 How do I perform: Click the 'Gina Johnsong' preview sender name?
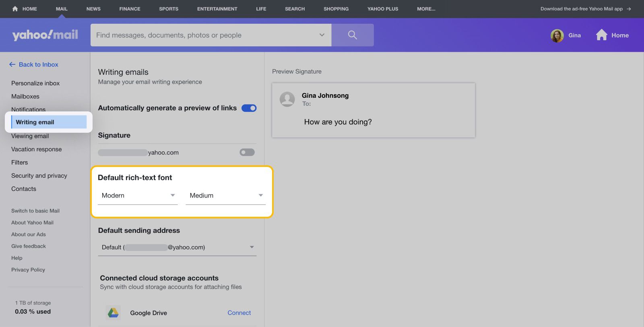(325, 95)
